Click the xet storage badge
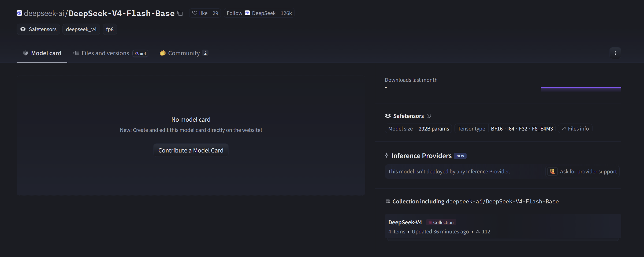The height and width of the screenshot is (257, 644). 140,53
